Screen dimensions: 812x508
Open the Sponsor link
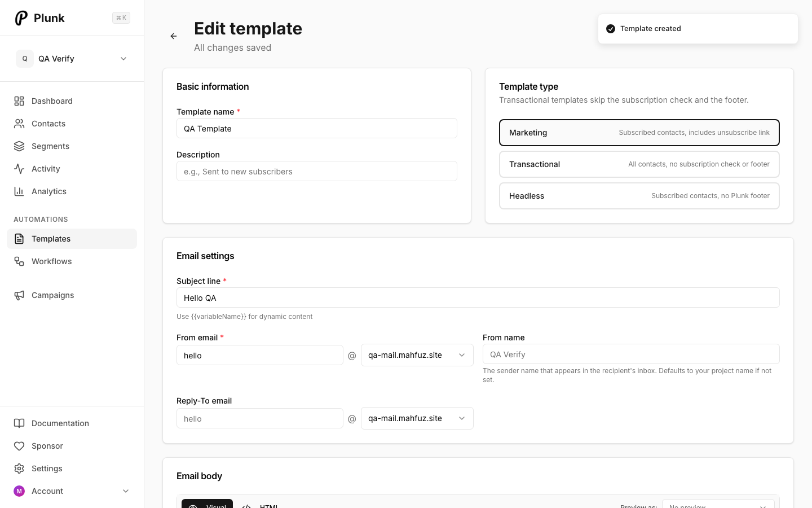coord(72,446)
